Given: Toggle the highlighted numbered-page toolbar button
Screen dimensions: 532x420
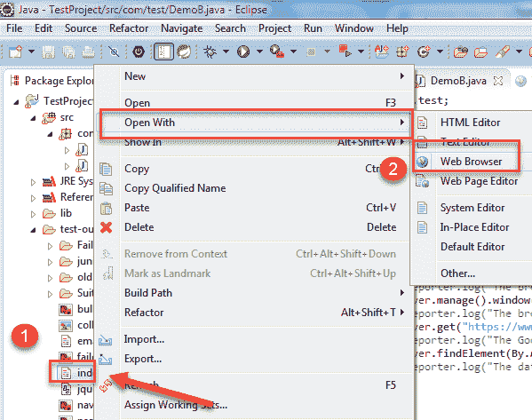Looking at the screenshot, I should pyautogui.click(x=163, y=52).
